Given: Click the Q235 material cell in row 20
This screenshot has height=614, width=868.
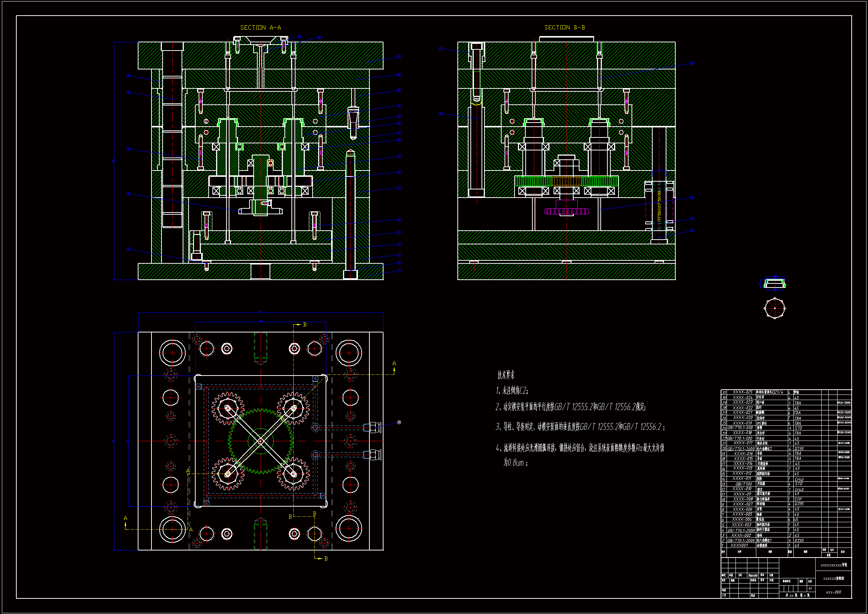Looking at the screenshot, I should pyautogui.click(x=799, y=449).
